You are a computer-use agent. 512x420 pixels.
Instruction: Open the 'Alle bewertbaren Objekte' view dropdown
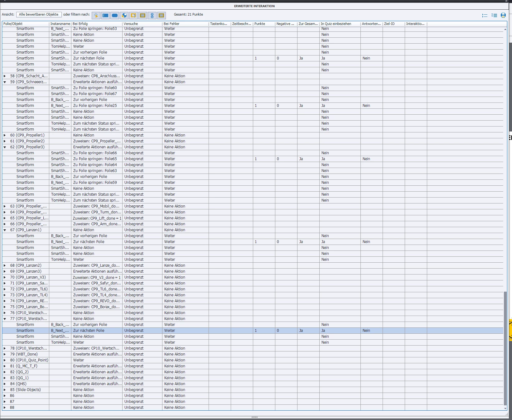(x=39, y=14)
